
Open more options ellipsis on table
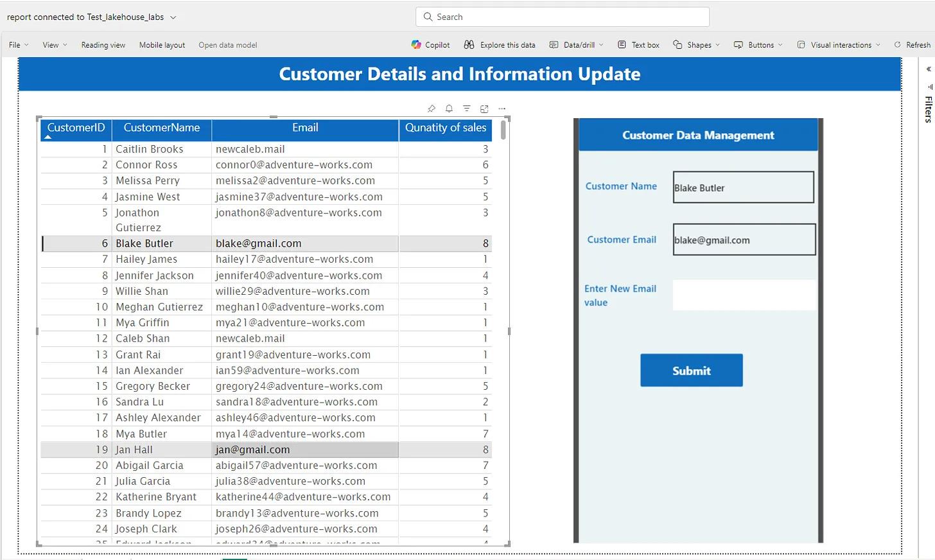502,109
